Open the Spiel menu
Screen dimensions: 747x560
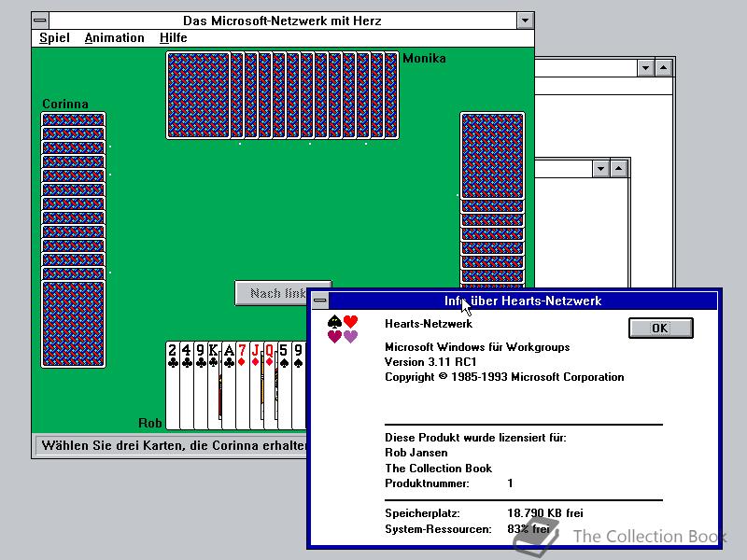pos(54,37)
